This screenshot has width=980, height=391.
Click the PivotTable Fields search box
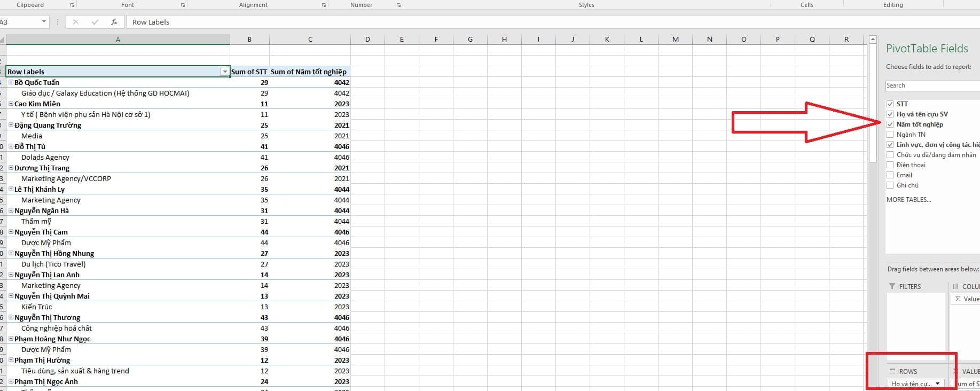click(932, 85)
